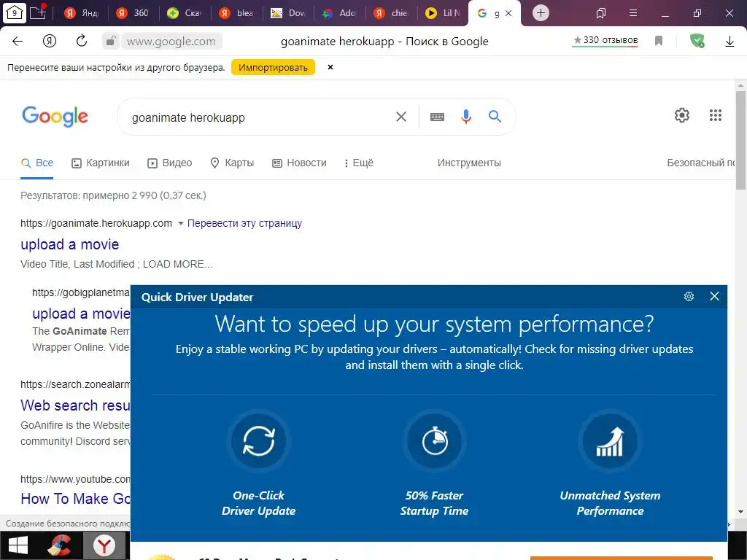
Task: Expand the Ещё more filters menu
Action: tap(359, 163)
